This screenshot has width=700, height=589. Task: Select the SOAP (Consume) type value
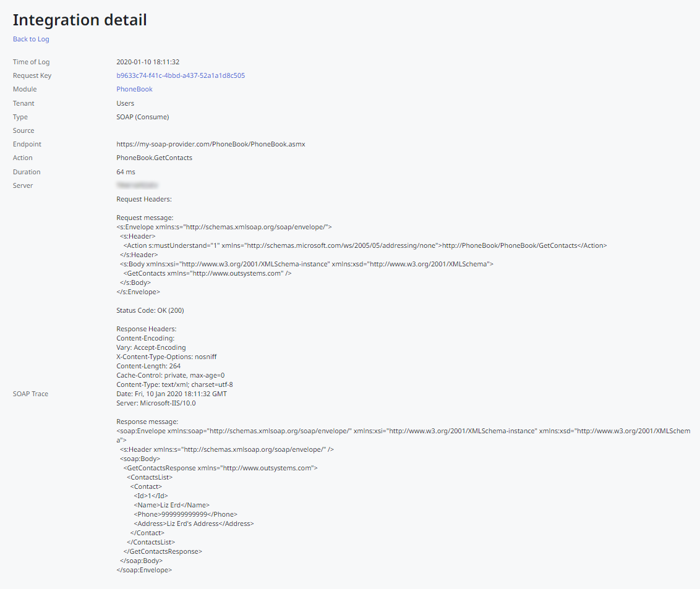coord(142,117)
